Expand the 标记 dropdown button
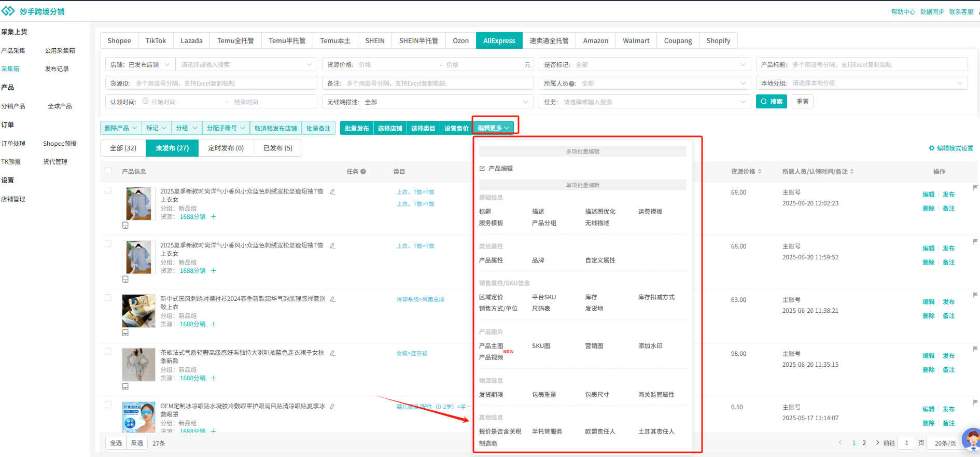Image resolution: width=980 pixels, height=457 pixels. pyautogui.click(x=156, y=128)
